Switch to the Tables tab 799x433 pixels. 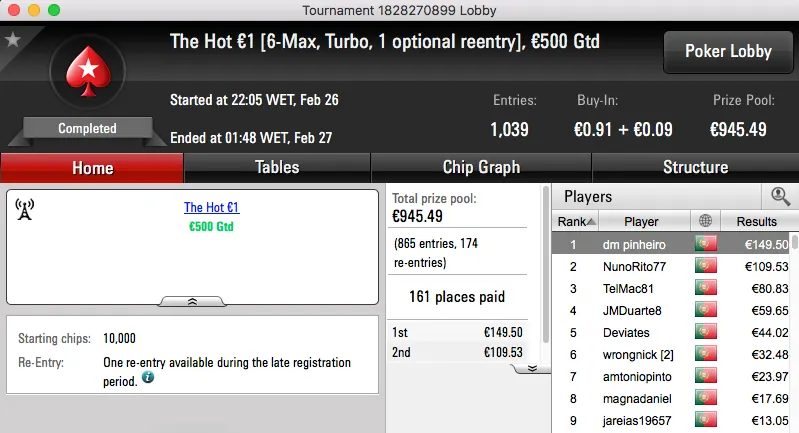(277, 167)
